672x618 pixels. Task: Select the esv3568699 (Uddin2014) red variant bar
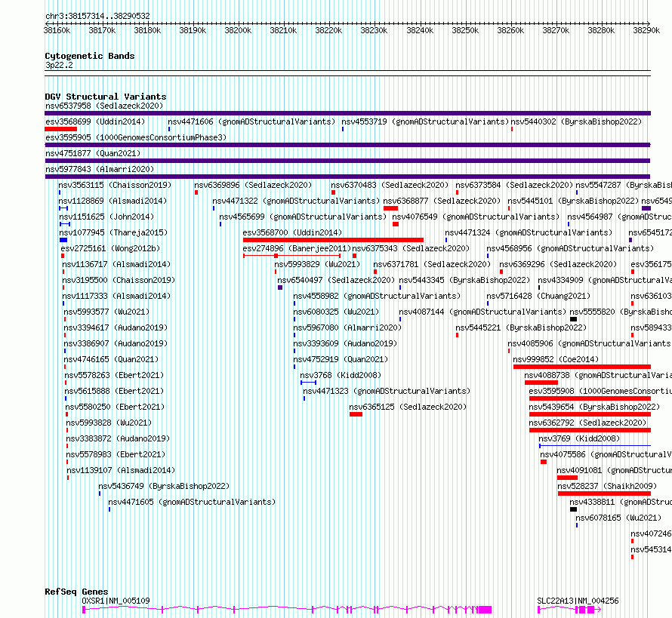[61, 129]
